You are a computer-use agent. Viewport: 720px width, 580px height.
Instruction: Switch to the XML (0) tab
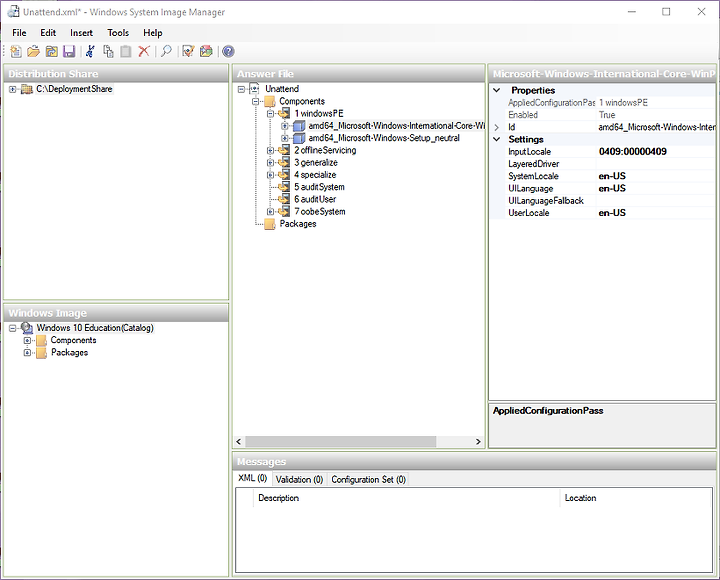253,478
